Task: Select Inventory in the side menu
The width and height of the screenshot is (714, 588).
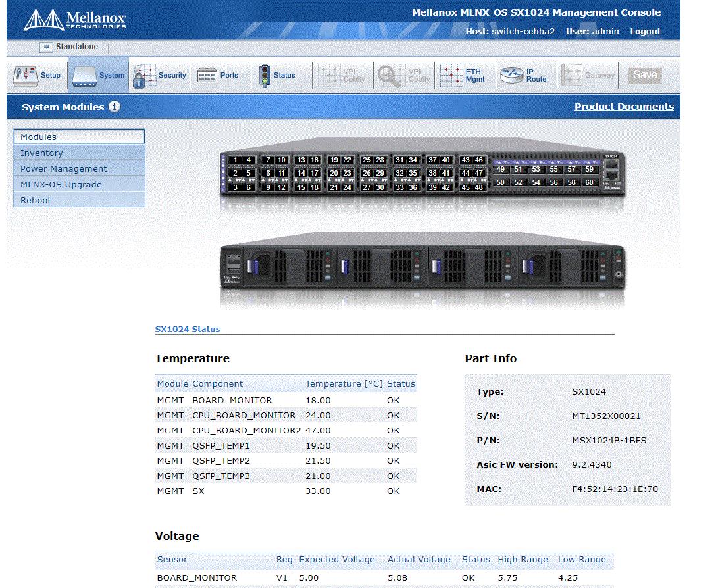Action: tap(79, 153)
